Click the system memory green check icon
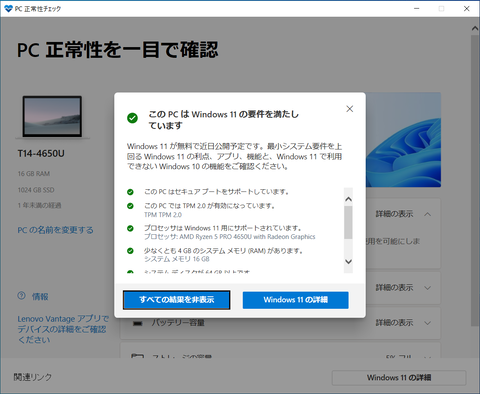The height and width of the screenshot is (394, 480). pyautogui.click(x=130, y=251)
